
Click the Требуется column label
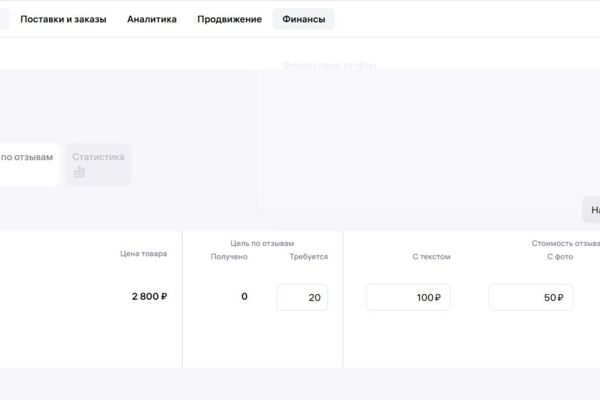[x=309, y=256]
